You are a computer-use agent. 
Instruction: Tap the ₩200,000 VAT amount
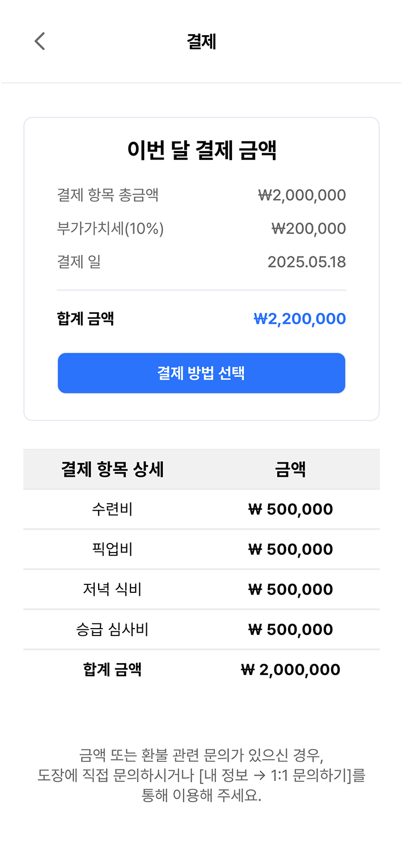308,229
